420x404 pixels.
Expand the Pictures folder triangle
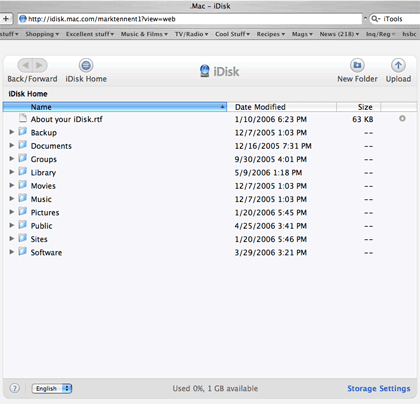coord(12,212)
